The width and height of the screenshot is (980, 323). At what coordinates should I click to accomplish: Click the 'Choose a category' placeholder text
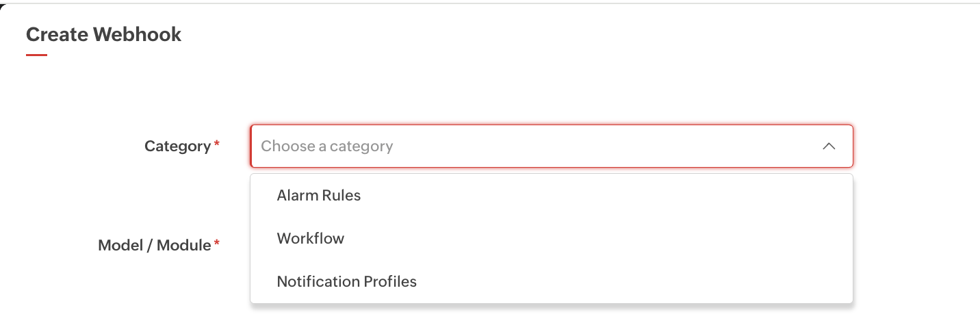pos(327,146)
